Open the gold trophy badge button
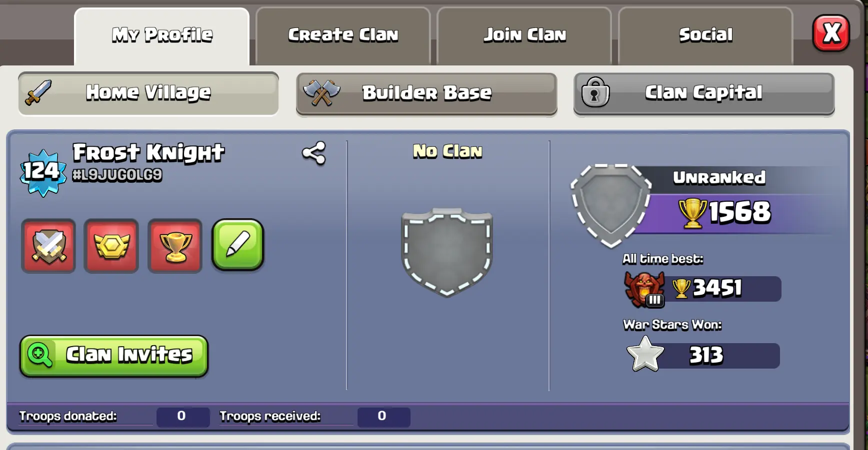Screen dimensions: 868x450 coord(175,246)
